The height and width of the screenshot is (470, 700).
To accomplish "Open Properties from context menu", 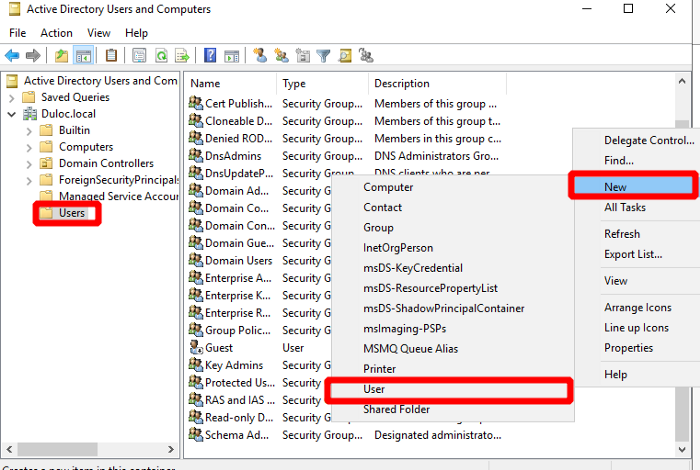I will (629, 348).
